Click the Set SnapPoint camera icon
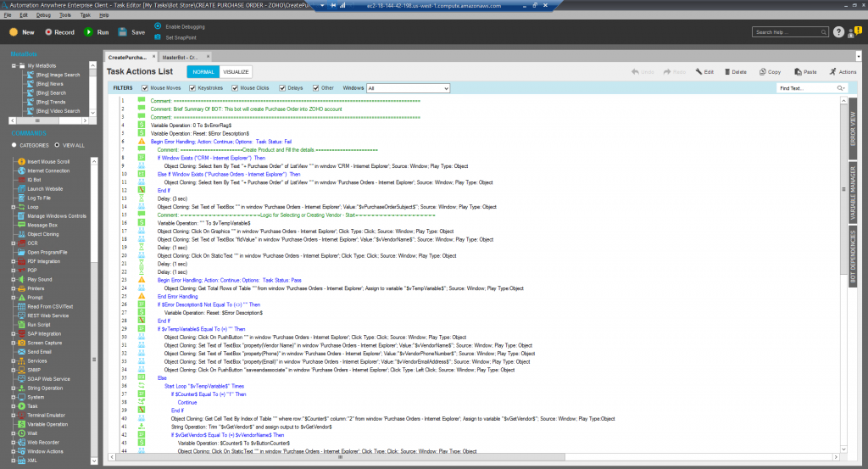 [158, 37]
